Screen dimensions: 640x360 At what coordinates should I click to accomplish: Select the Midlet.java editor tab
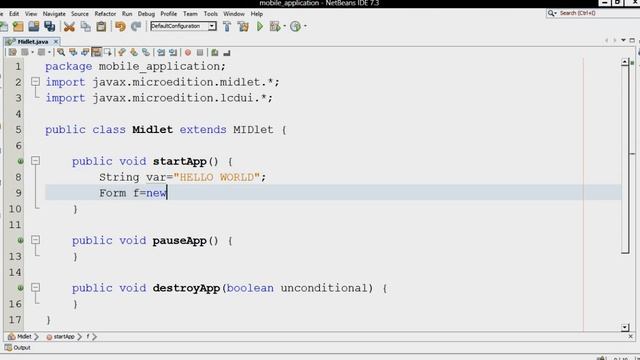click(32, 42)
